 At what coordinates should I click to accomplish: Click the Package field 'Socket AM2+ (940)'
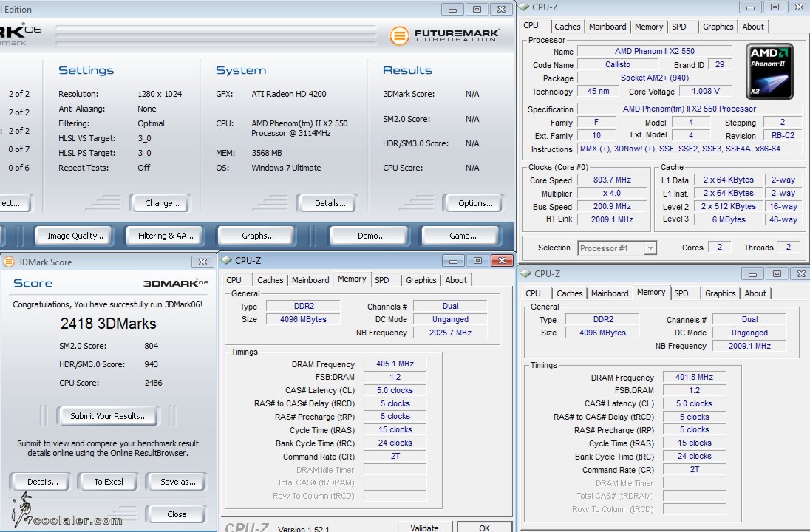(655, 78)
